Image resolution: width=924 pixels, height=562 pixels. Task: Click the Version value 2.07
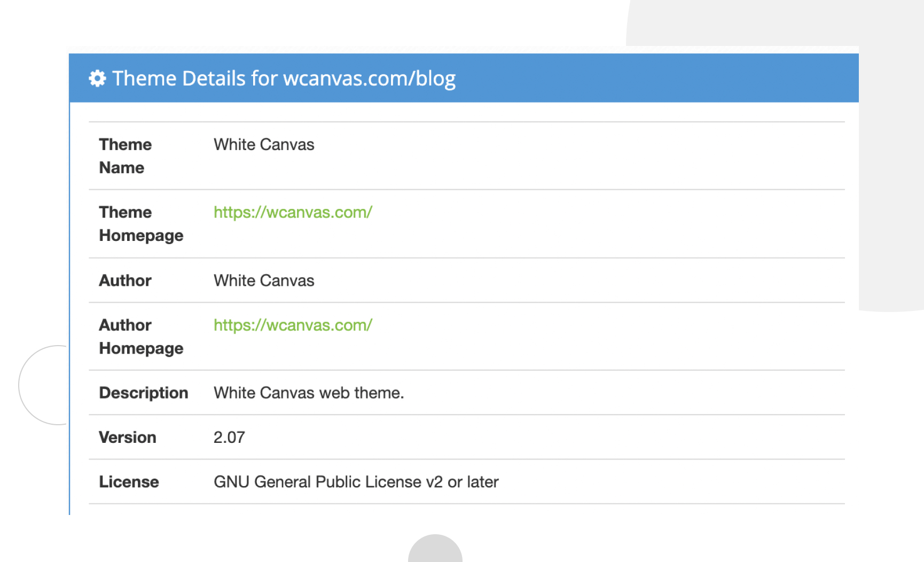point(229,437)
